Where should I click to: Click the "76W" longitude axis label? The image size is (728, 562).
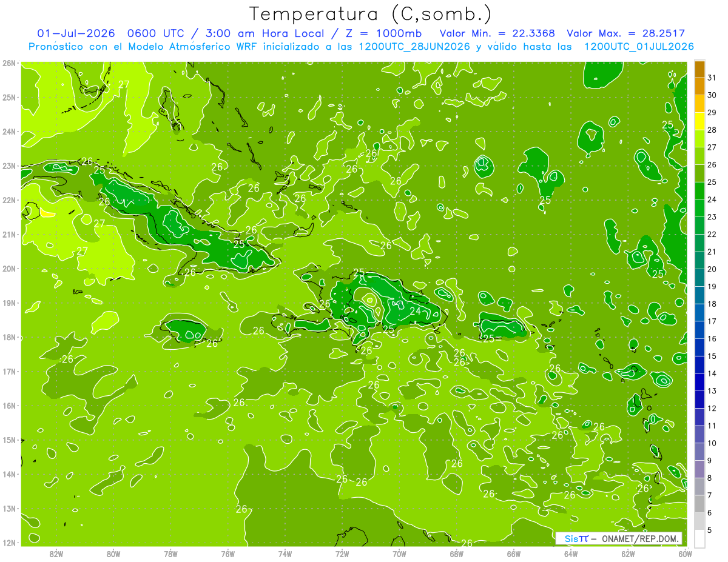point(228,554)
